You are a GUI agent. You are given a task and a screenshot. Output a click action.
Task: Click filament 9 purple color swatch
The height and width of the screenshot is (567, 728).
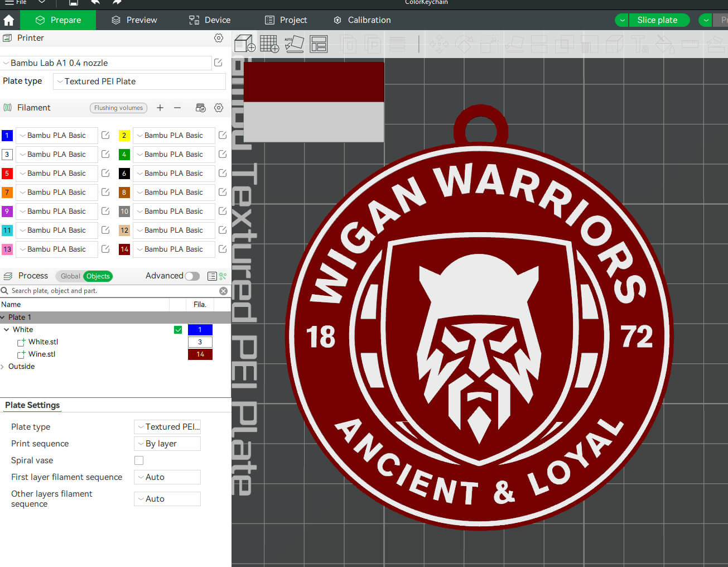tap(7, 212)
